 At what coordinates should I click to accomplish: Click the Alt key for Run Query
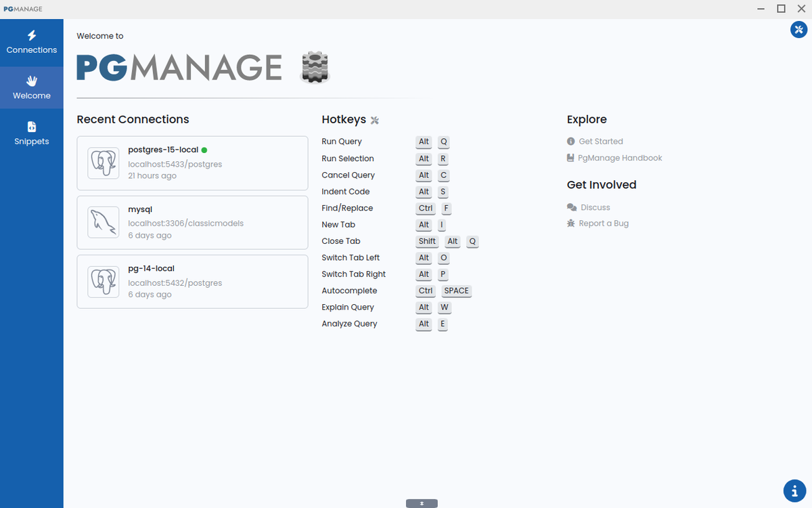click(424, 142)
